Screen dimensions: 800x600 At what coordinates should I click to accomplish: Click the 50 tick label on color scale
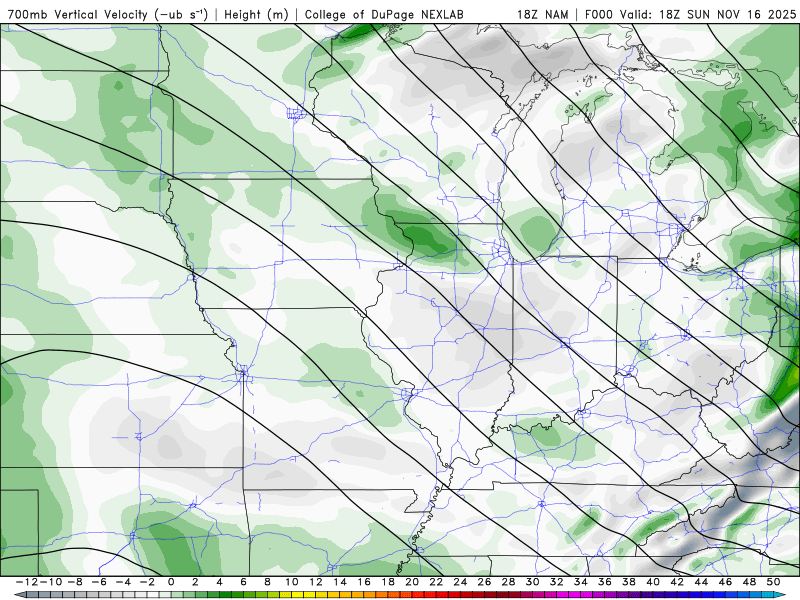click(x=774, y=582)
